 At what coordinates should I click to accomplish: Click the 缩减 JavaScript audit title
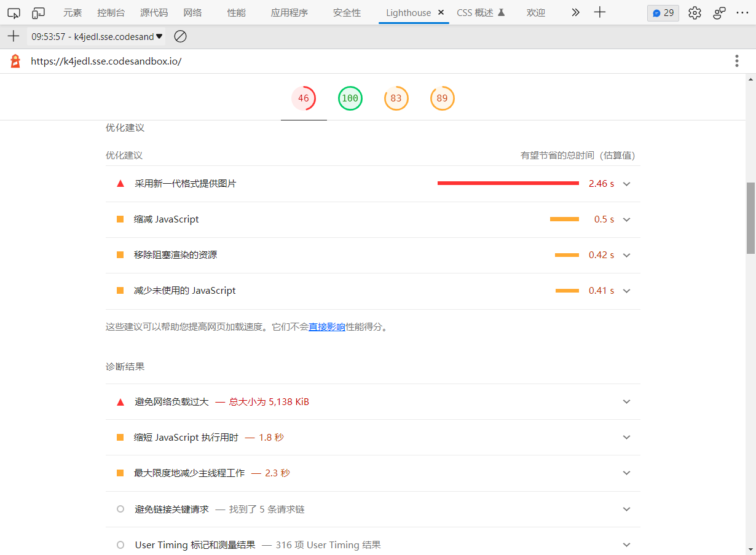click(167, 219)
